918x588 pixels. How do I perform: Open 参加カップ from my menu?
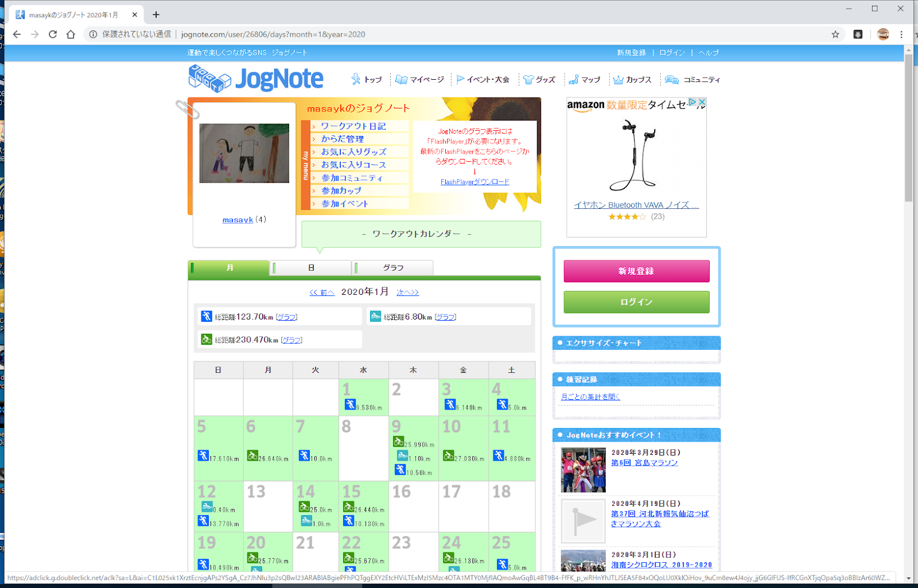[x=341, y=190]
